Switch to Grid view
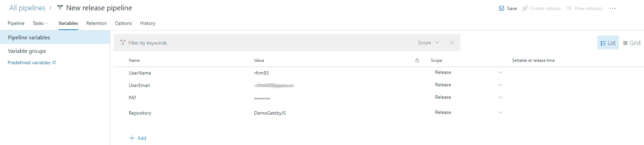The width and height of the screenshot is (644, 145). (x=632, y=43)
